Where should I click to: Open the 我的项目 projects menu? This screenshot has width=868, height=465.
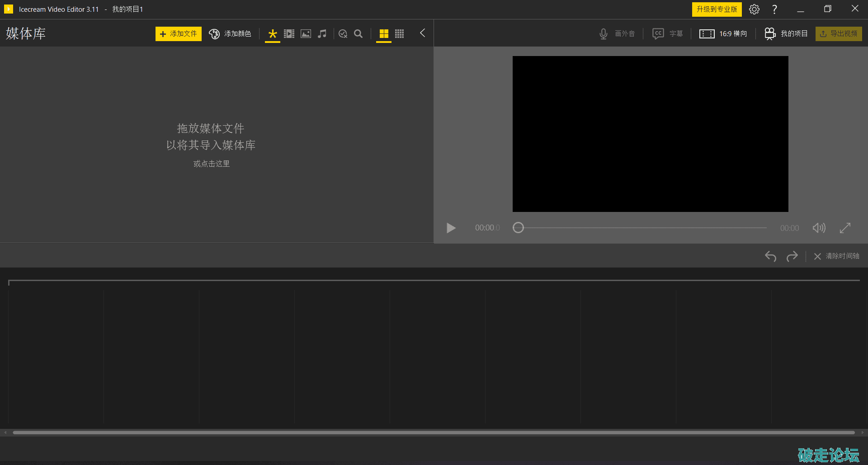coord(786,34)
